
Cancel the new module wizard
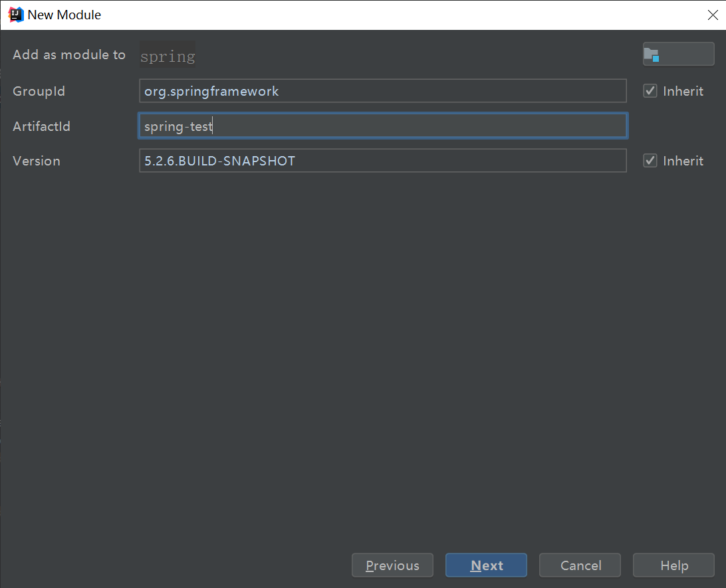[580, 565]
